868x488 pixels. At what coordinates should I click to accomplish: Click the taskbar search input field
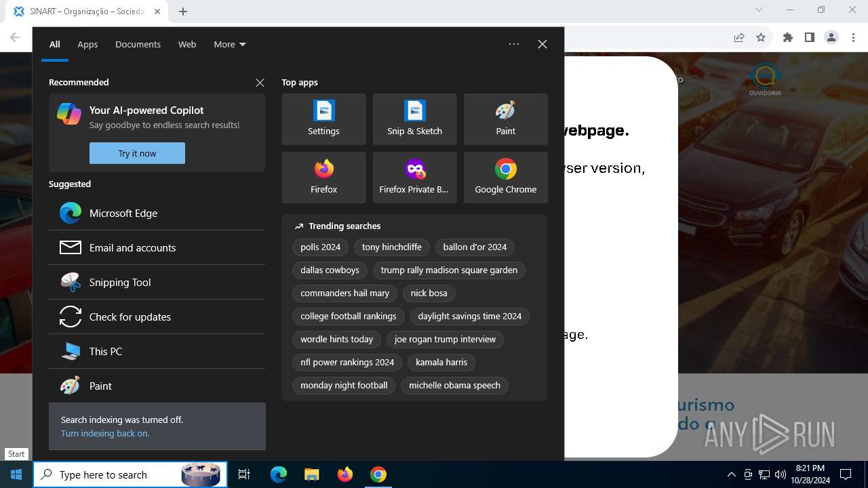(129, 474)
